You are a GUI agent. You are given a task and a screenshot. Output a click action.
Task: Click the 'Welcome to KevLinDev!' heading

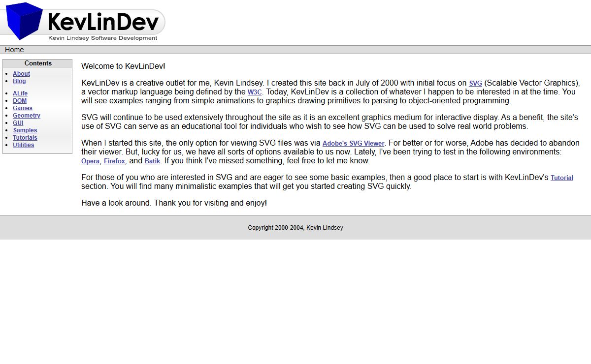123,66
